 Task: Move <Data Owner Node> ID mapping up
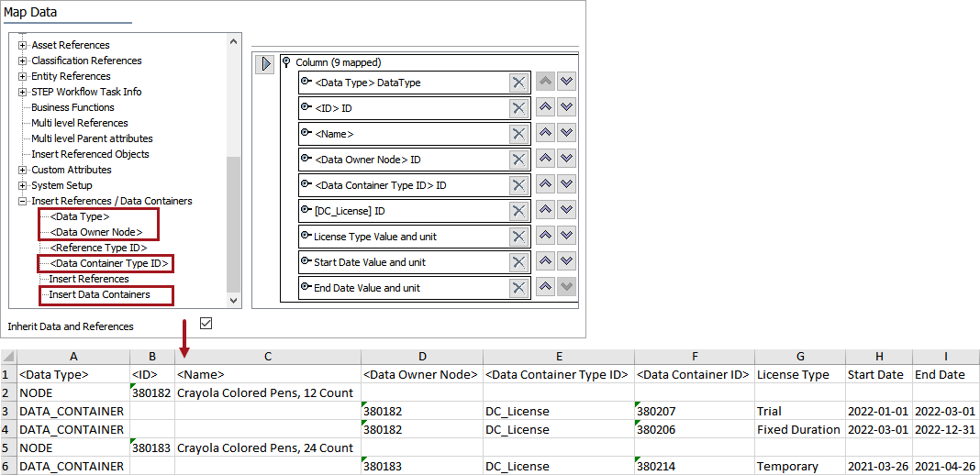click(545, 159)
